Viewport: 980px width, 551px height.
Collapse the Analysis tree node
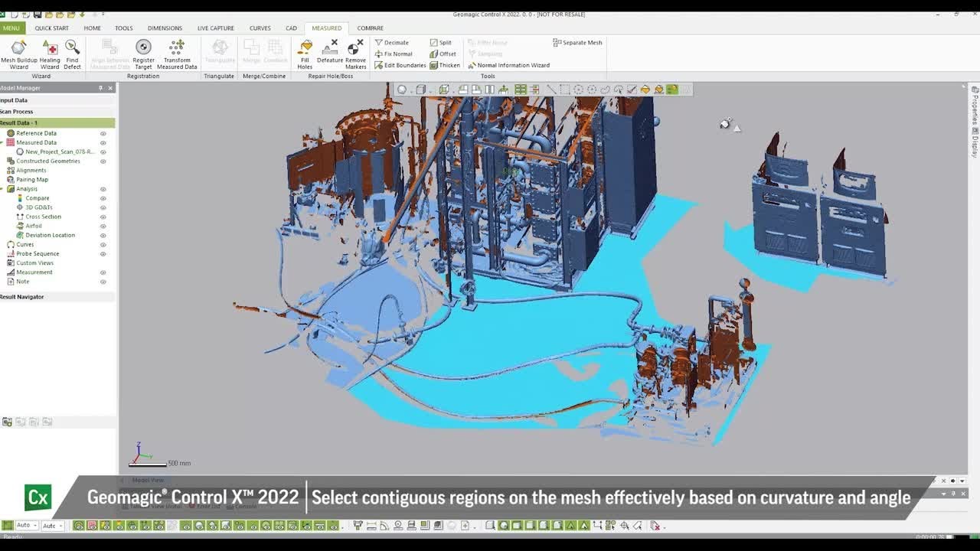2,189
